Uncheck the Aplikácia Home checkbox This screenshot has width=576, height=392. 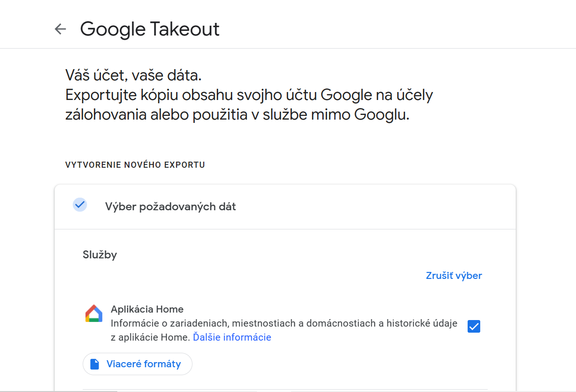[474, 327]
